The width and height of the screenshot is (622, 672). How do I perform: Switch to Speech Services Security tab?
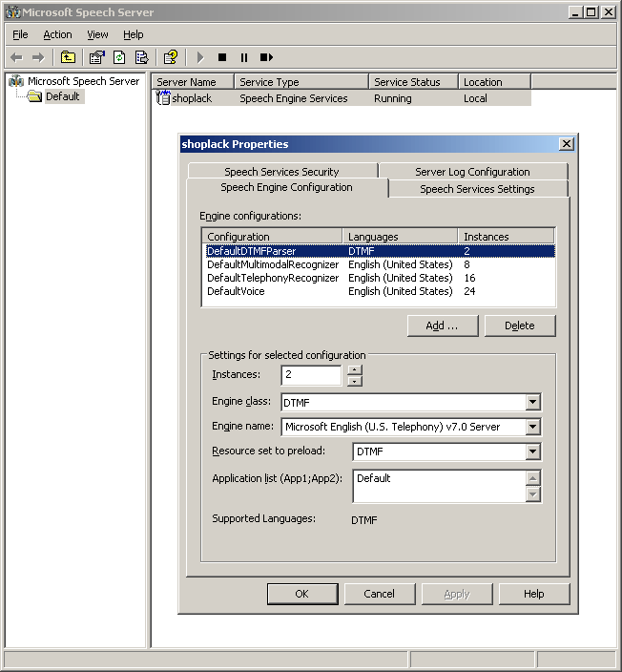[x=281, y=171]
